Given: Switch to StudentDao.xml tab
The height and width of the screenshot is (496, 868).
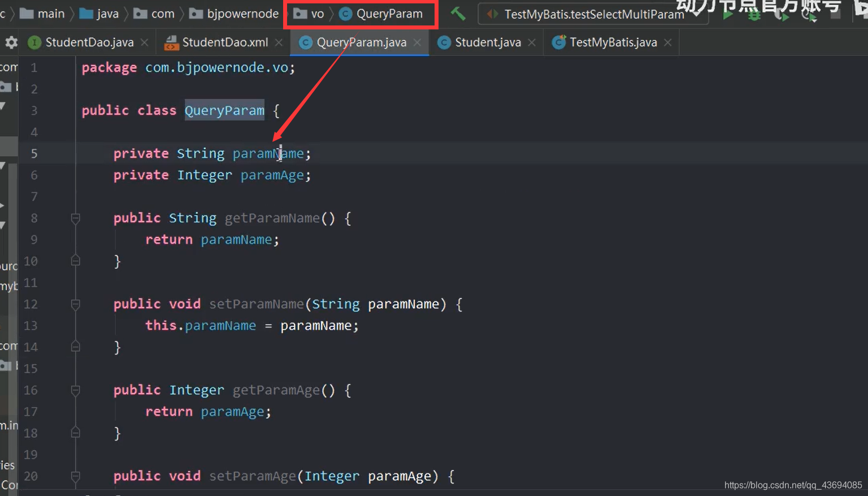Looking at the screenshot, I should (224, 42).
